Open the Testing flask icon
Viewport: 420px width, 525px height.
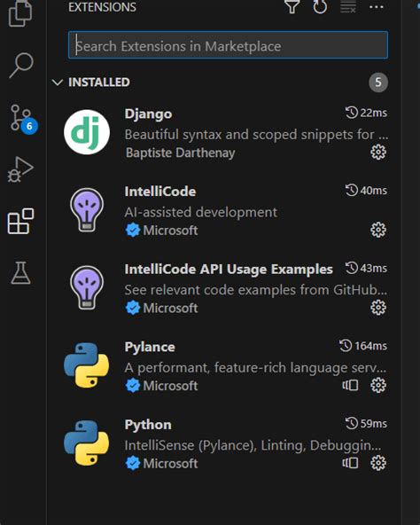(20, 272)
